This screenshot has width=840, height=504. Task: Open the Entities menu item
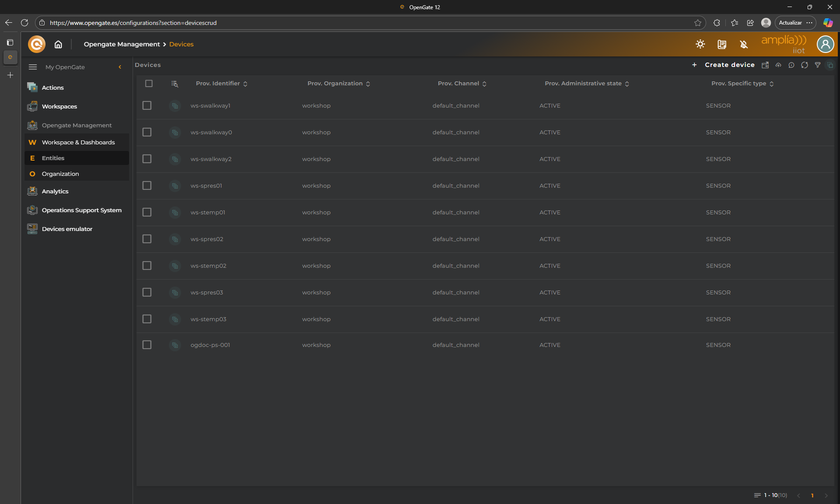point(53,158)
